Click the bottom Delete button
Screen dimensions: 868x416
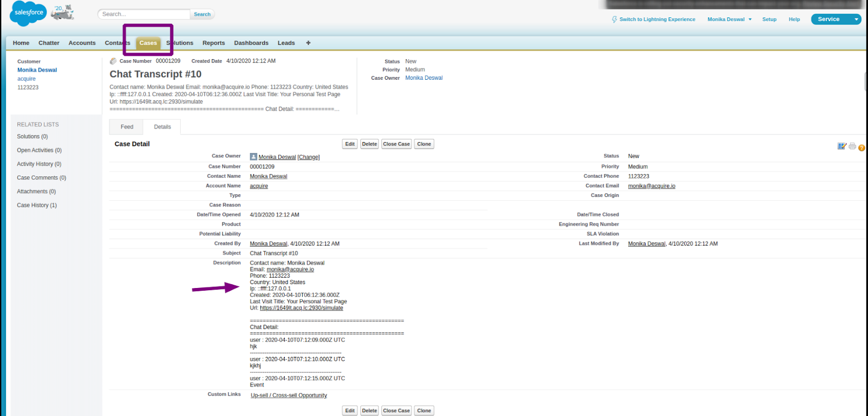click(369, 411)
